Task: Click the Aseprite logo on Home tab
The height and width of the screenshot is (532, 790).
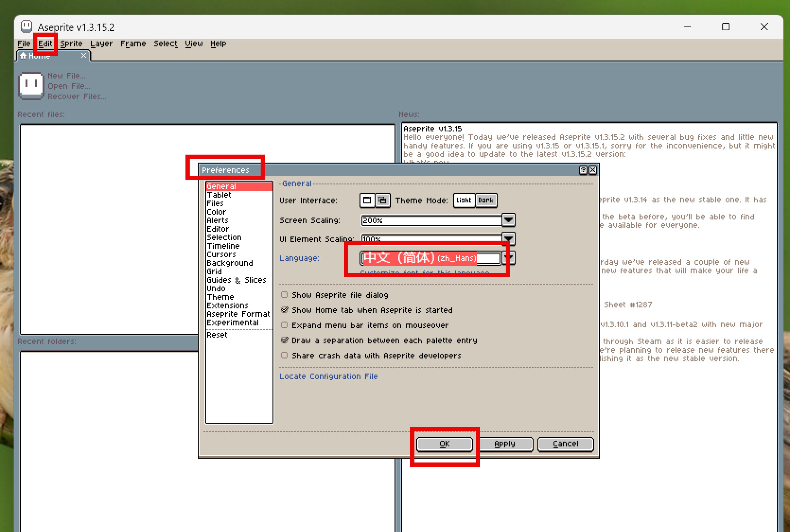Action: [31, 86]
